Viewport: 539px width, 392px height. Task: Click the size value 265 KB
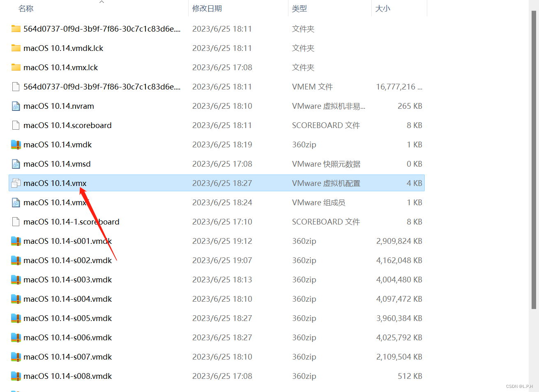410,106
